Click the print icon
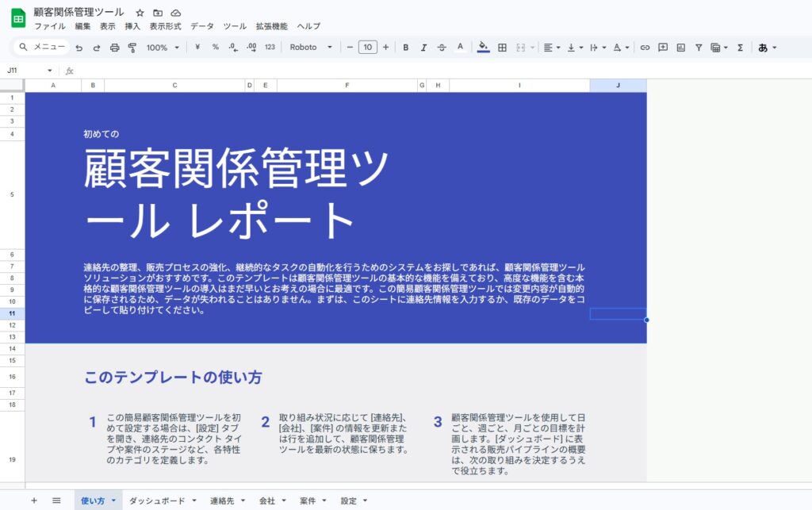The height and width of the screenshot is (510, 812). coord(114,48)
